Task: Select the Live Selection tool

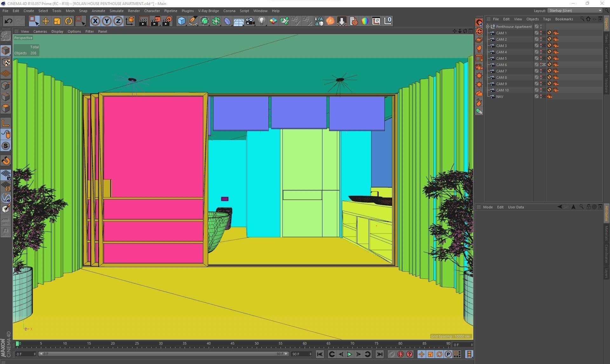Action: tap(34, 21)
